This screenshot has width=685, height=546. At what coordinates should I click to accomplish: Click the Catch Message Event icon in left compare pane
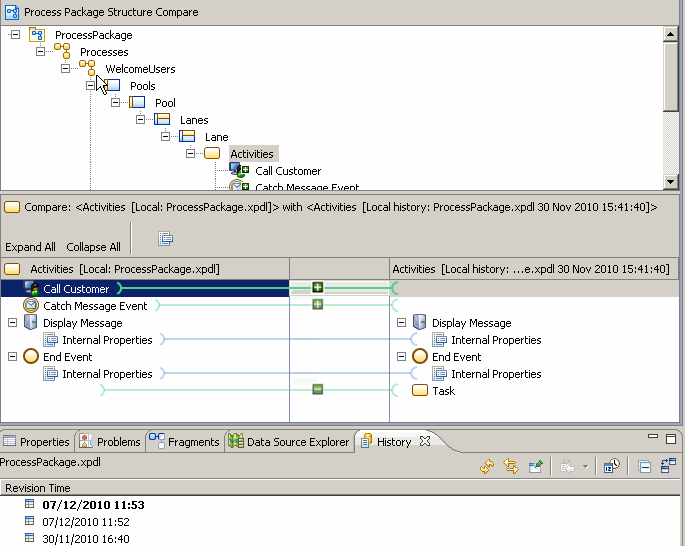(31, 305)
